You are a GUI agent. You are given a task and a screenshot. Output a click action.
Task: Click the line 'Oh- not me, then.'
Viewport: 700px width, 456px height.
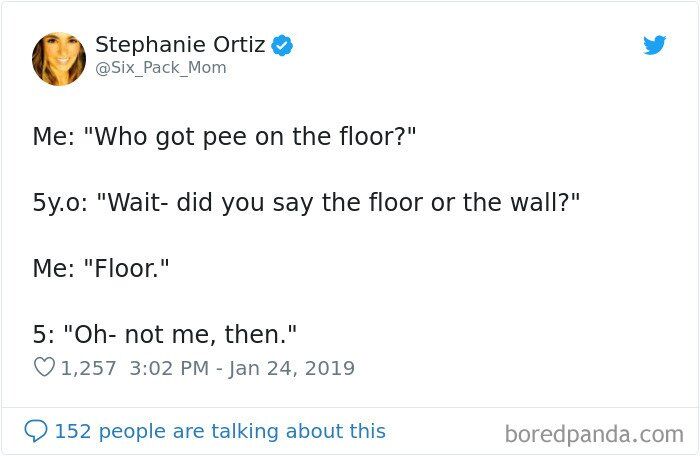point(180,335)
